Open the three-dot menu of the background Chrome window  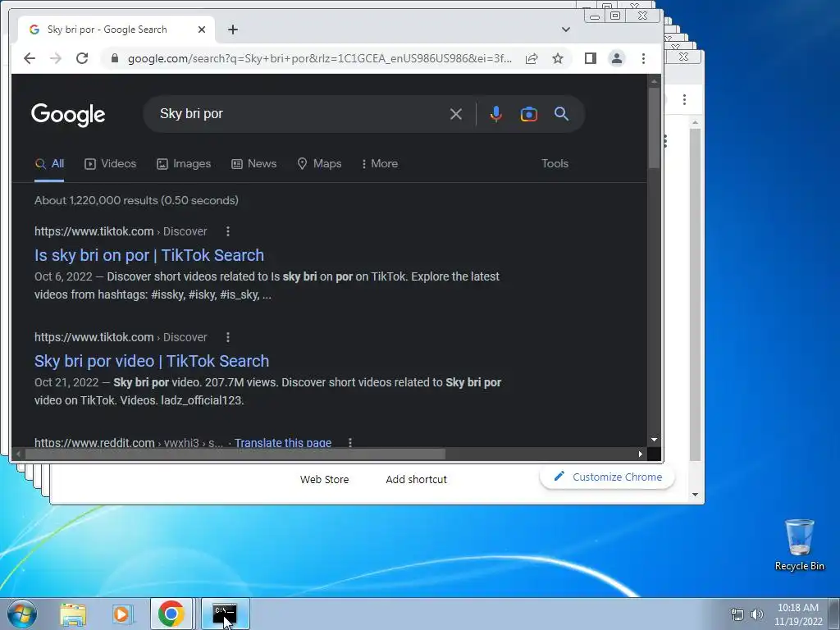click(x=684, y=99)
